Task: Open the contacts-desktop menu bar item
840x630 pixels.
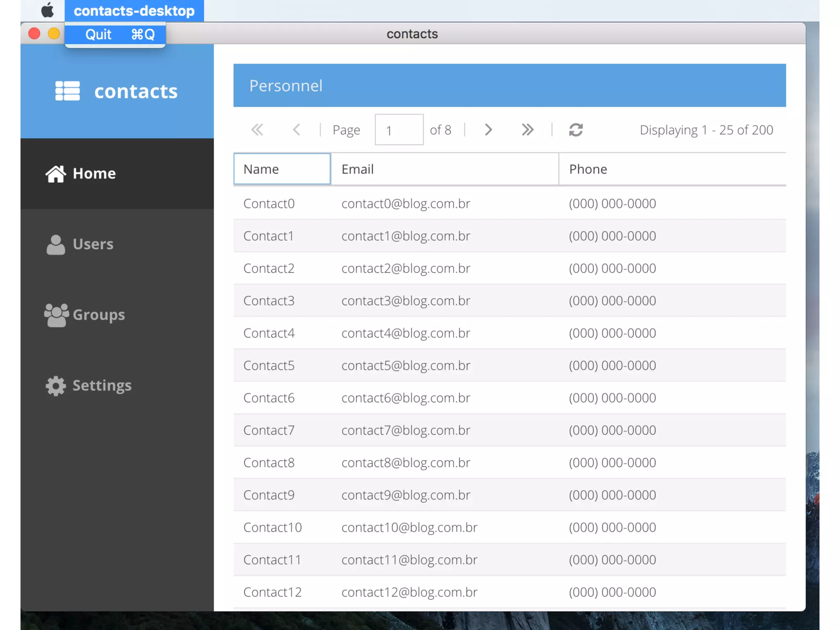Action: pyautogui.click(x=134, y=11)
